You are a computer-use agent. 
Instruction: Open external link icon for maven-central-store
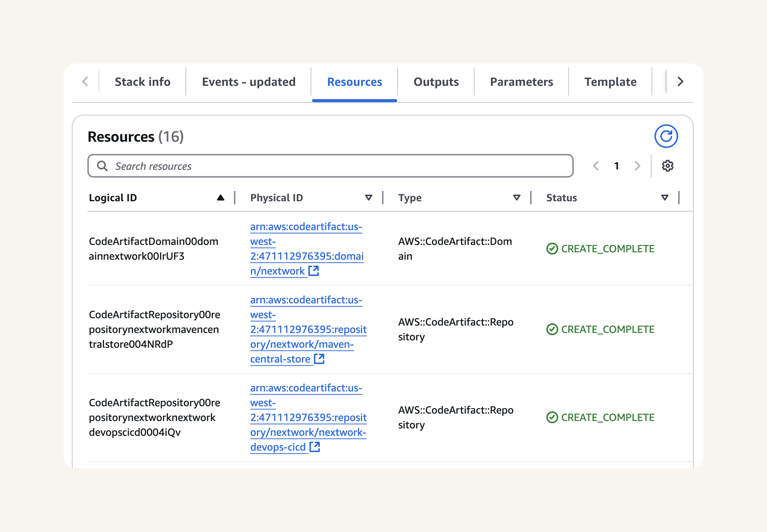[x=319, y=359]
